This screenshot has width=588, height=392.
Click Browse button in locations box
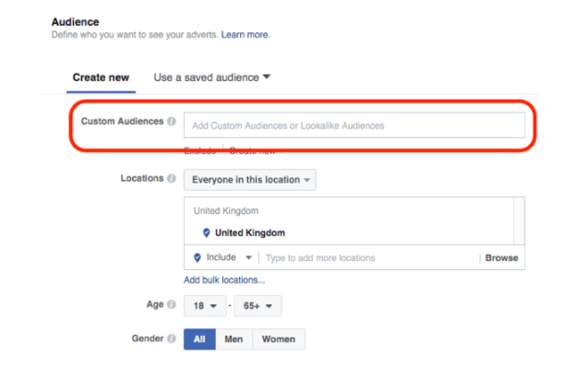point(501,258)
